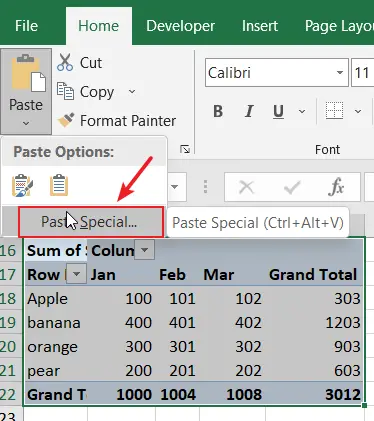
Task: Click the formula bar Cancel X icon
Action: click(x=247, y=187)
